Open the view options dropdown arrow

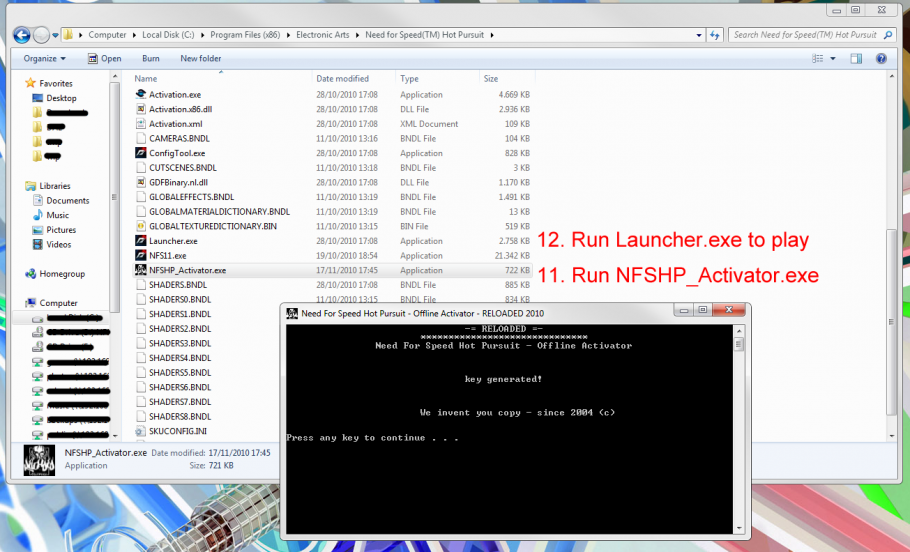tap(833, 59)
